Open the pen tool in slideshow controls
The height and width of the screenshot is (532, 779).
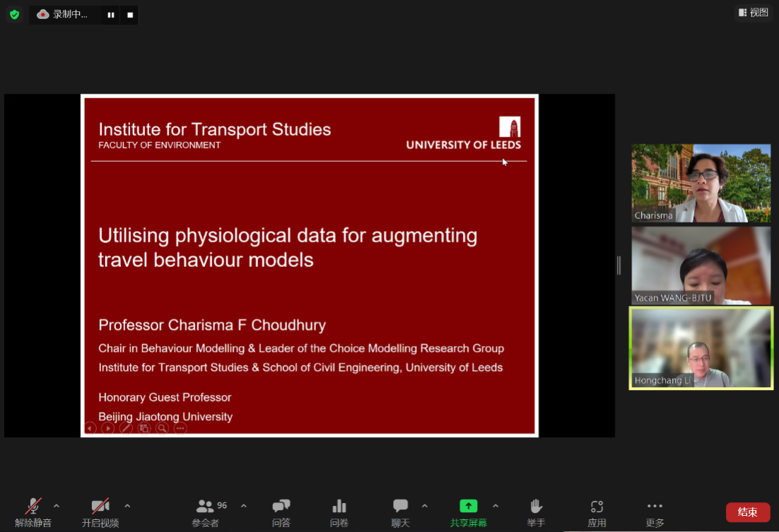point(127,428)
